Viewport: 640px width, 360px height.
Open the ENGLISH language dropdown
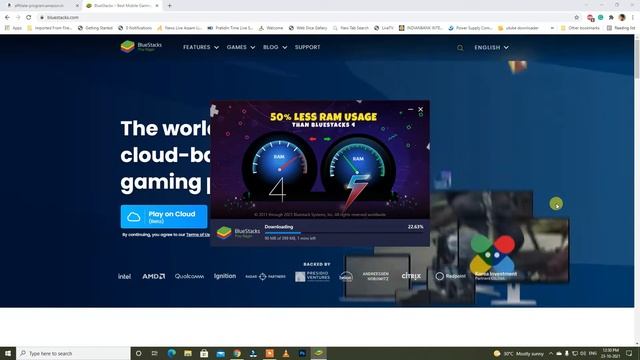click(x=491, y=47)
